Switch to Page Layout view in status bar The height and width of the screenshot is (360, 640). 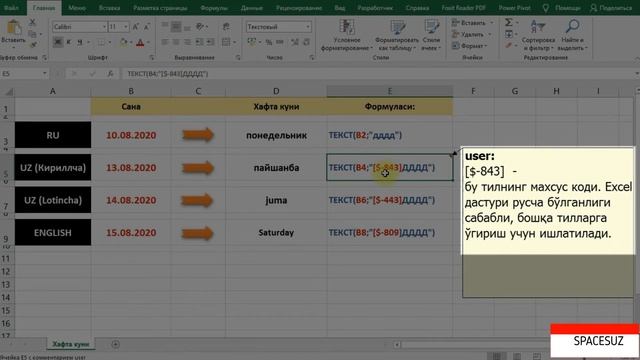pos(517,356)
